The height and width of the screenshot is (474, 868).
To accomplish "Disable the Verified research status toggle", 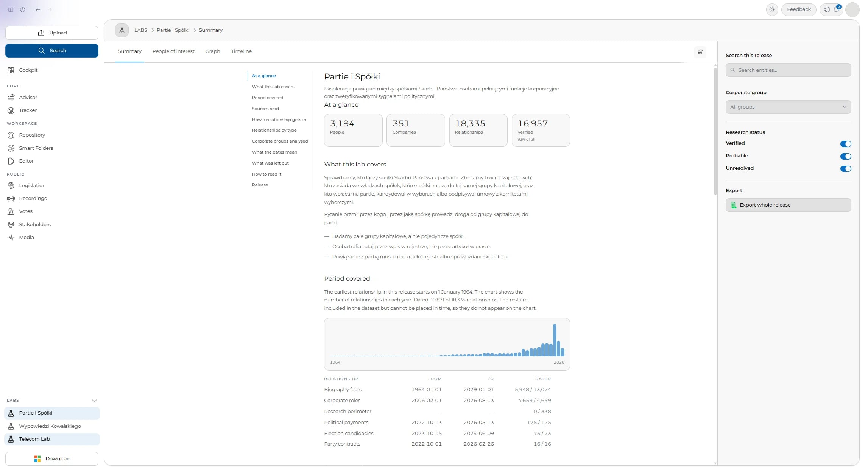I will [845, 144].
